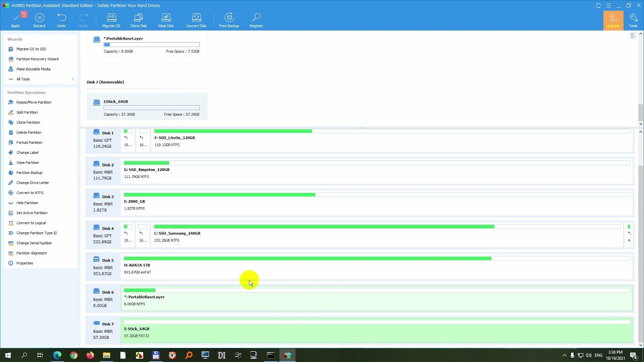Open File Explorer from taskbar
The image size is (644, 362).
click(106, 355)
